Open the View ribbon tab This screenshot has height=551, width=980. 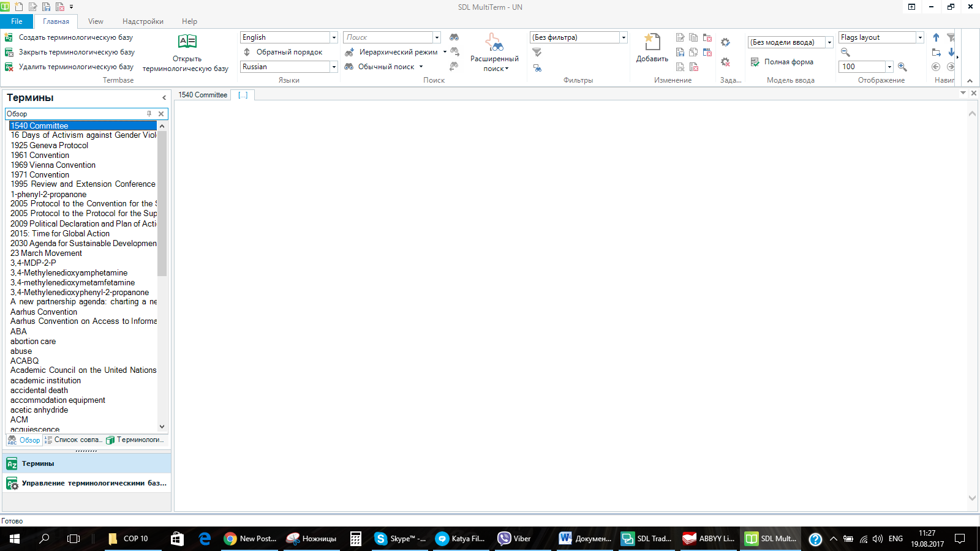tap(96, 21)
